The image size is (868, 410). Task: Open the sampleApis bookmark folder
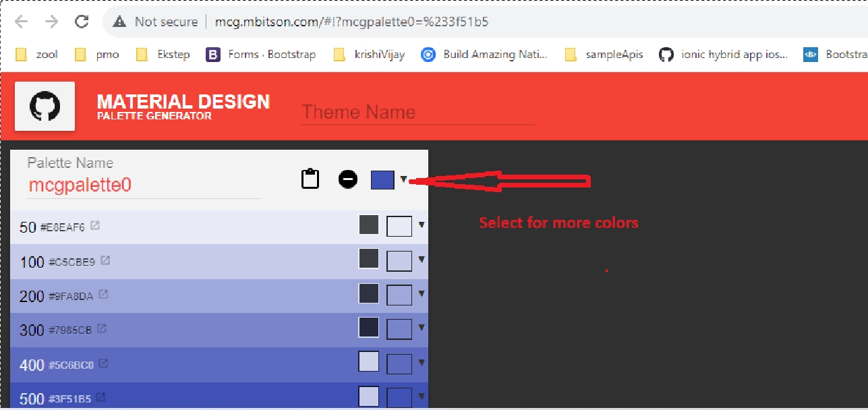click(604, 55)
